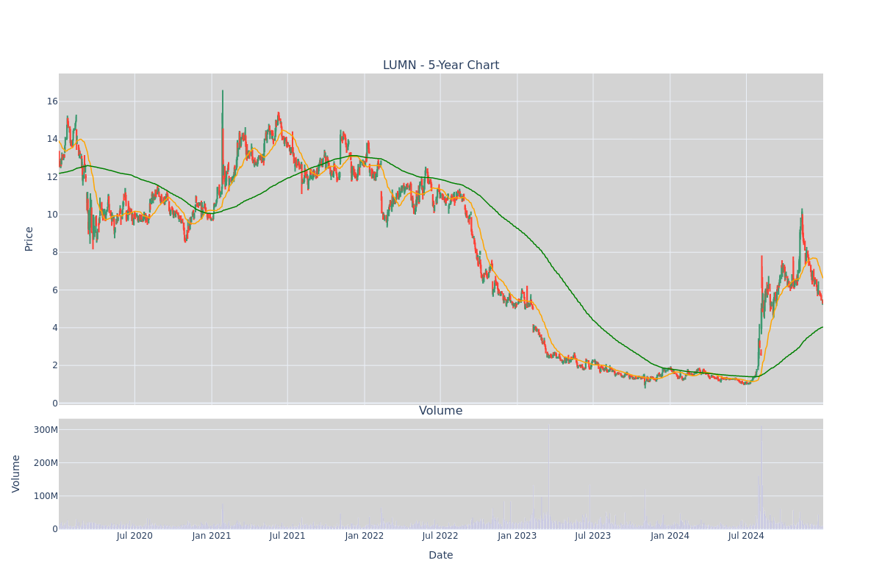Click the price axis value 14
The image size is (882, 588).
(52, 139)
